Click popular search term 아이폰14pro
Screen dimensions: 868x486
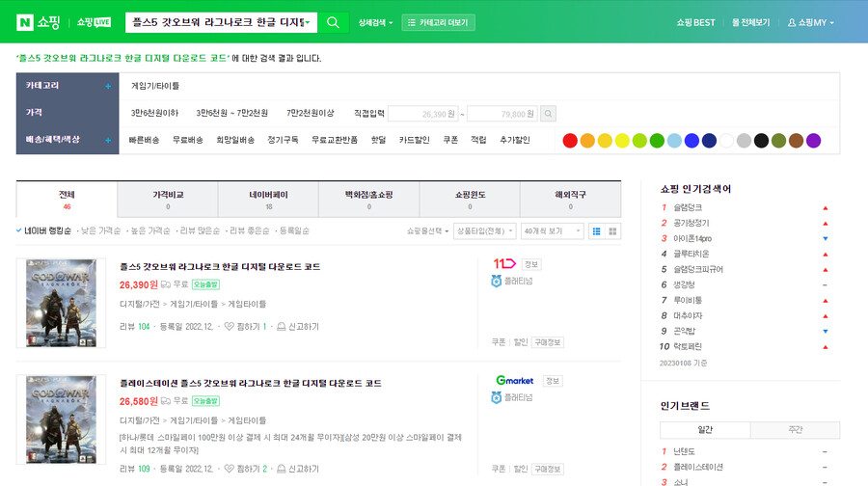[x=692, y=238]
